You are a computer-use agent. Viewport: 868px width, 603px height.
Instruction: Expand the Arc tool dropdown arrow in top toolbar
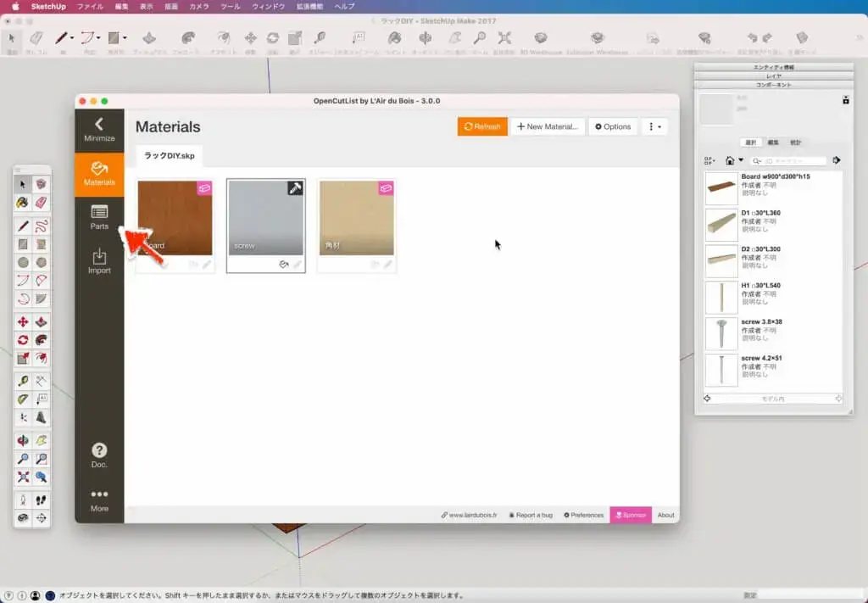(98, 38)
